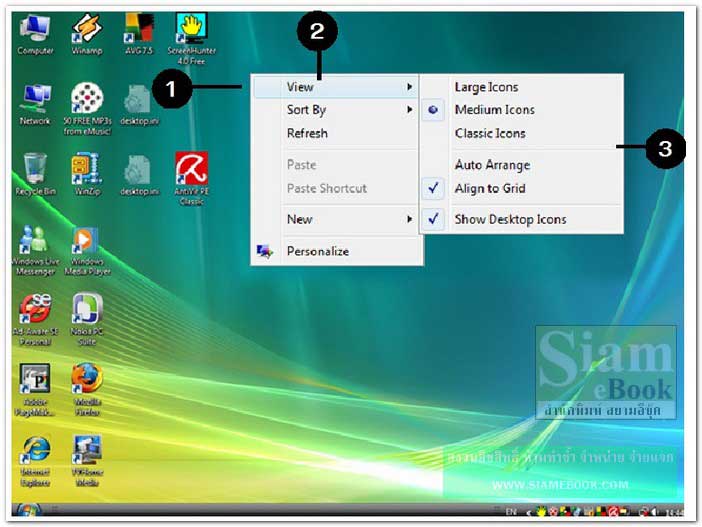Viewport: 702px width, 527px height.
Task: Expand the New submenu arrow
Action: (x=409, y=219)
